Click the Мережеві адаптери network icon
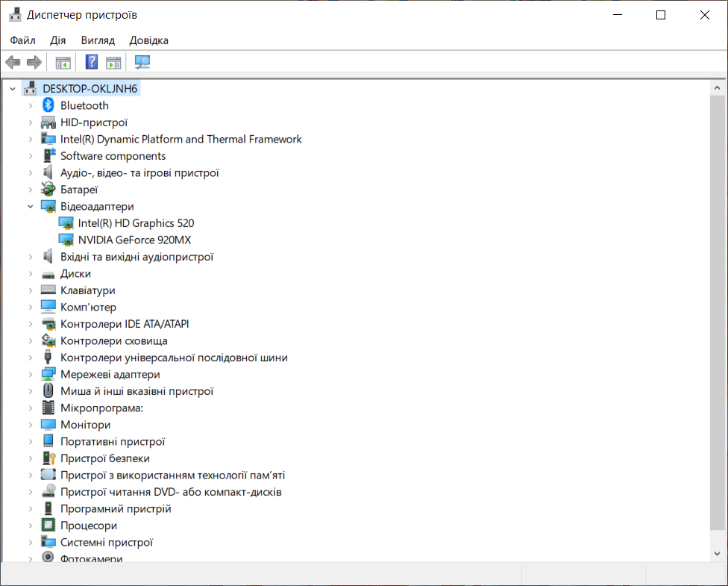The height and width of the screenshot is (586, 728). 48,374
